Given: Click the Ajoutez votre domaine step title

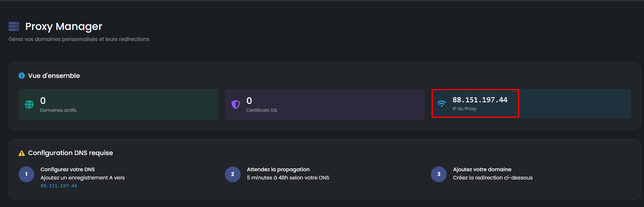Looking at the screenshot, I should (482, 170).
